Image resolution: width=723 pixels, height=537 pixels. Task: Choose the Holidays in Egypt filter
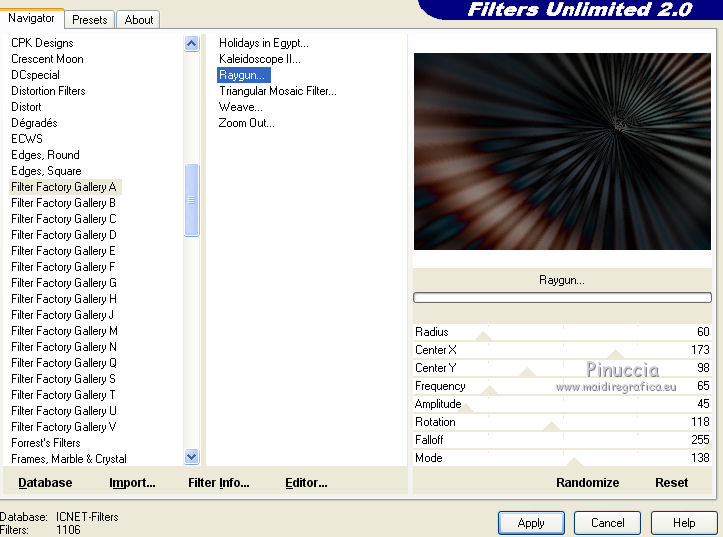pos(264,43)
